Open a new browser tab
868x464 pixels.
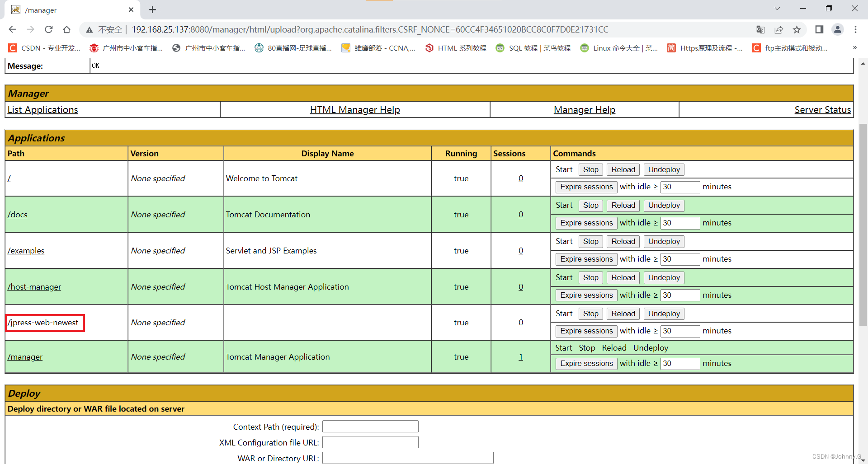click(152, 9)
